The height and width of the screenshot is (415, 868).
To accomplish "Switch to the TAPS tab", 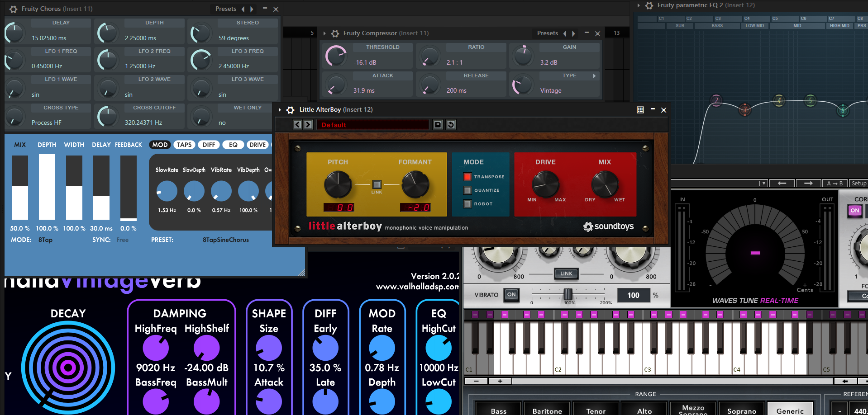I will pyautogui.click(x=184, y=145).
